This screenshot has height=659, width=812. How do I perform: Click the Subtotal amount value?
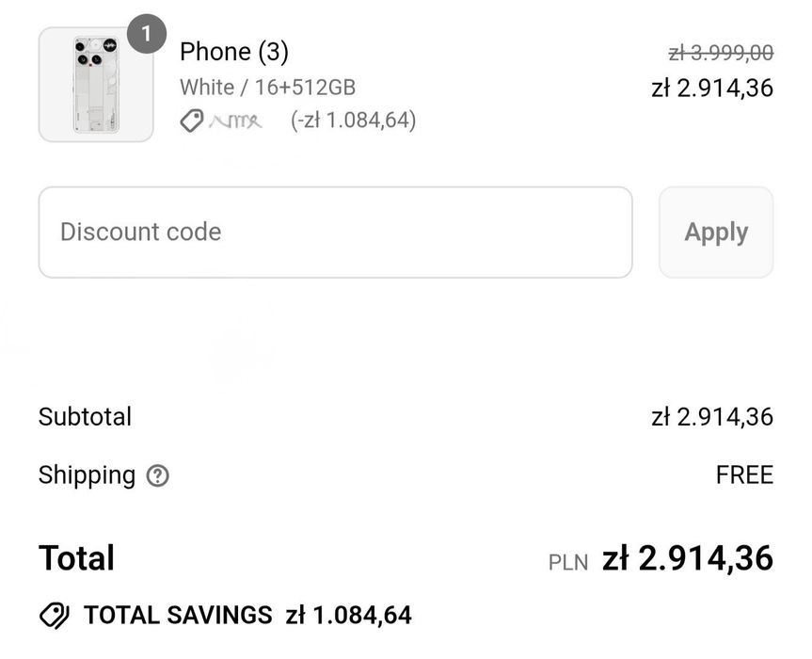click(711, 417)
